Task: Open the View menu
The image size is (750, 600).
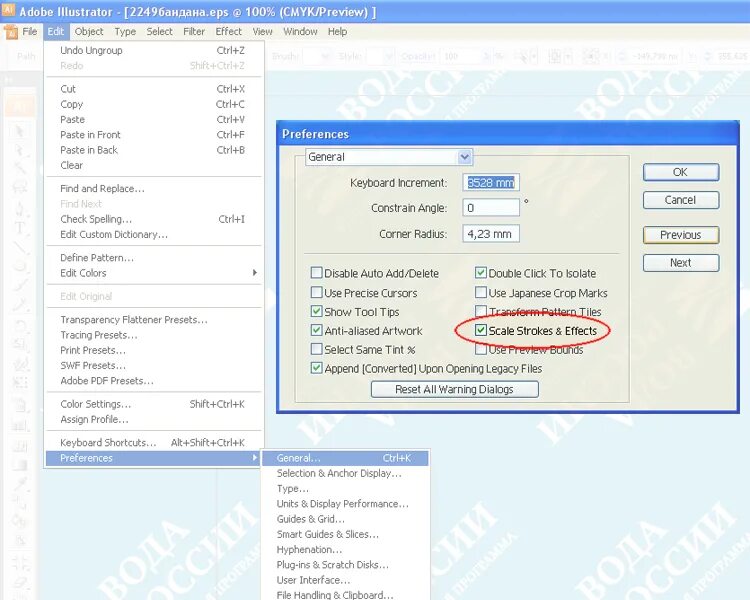Action: (x=263, y=32)
